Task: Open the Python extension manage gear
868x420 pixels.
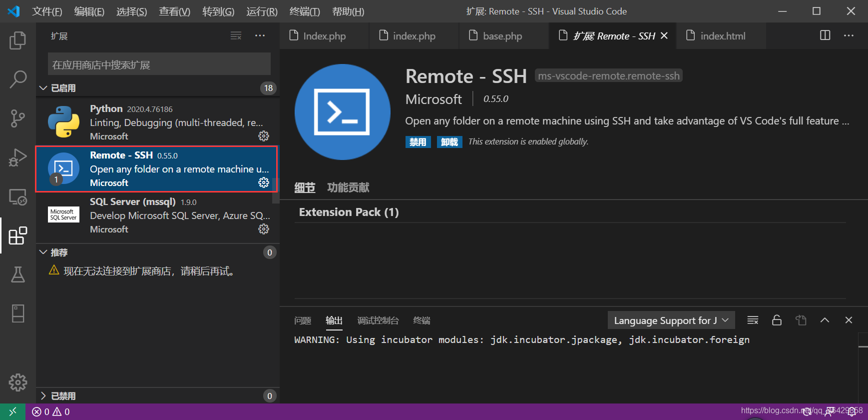Action: tap(264, 136)
